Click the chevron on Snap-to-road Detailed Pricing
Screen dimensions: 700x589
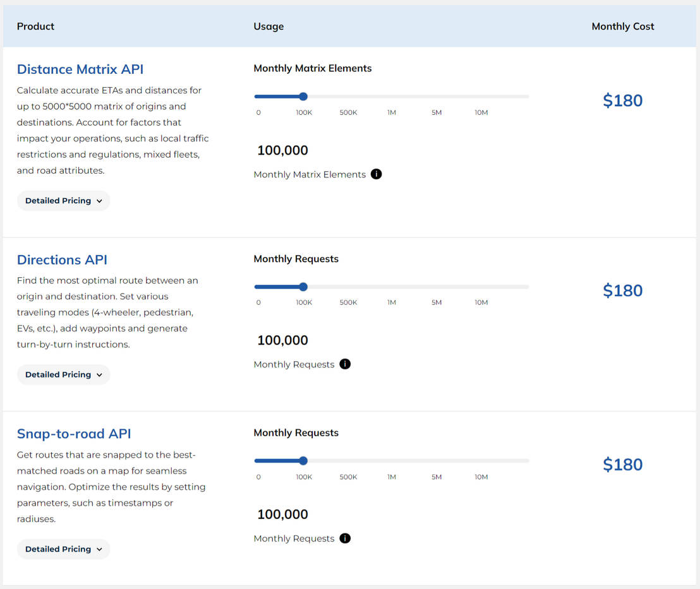pos(100,549)
